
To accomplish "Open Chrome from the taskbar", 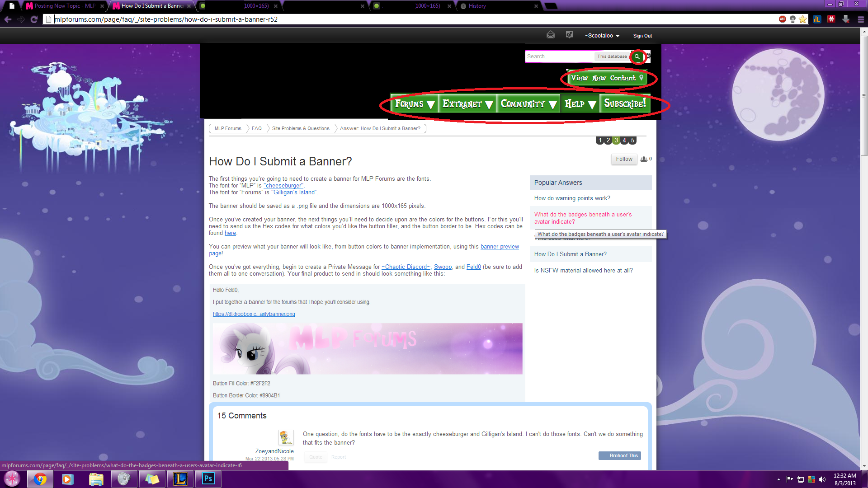I will (x=40, y=479).
